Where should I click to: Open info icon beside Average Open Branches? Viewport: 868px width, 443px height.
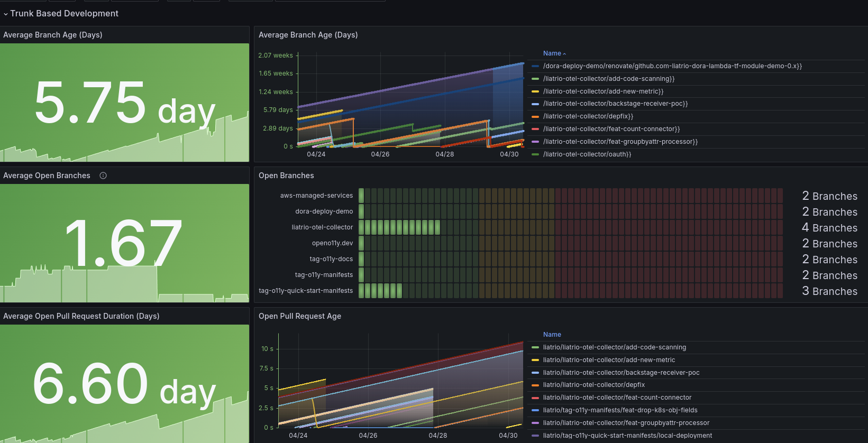(x=103, y=176)
